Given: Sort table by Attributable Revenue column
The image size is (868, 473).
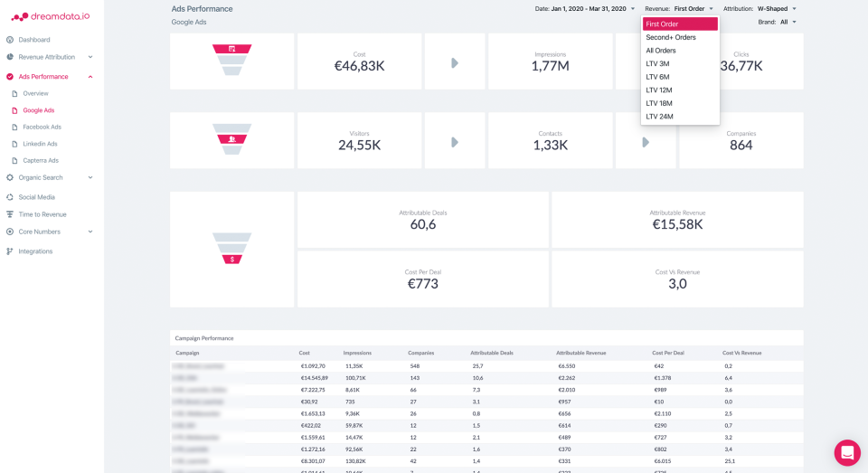Looking at the screenshot, I should pyautogui.click(x=580, y=353).
